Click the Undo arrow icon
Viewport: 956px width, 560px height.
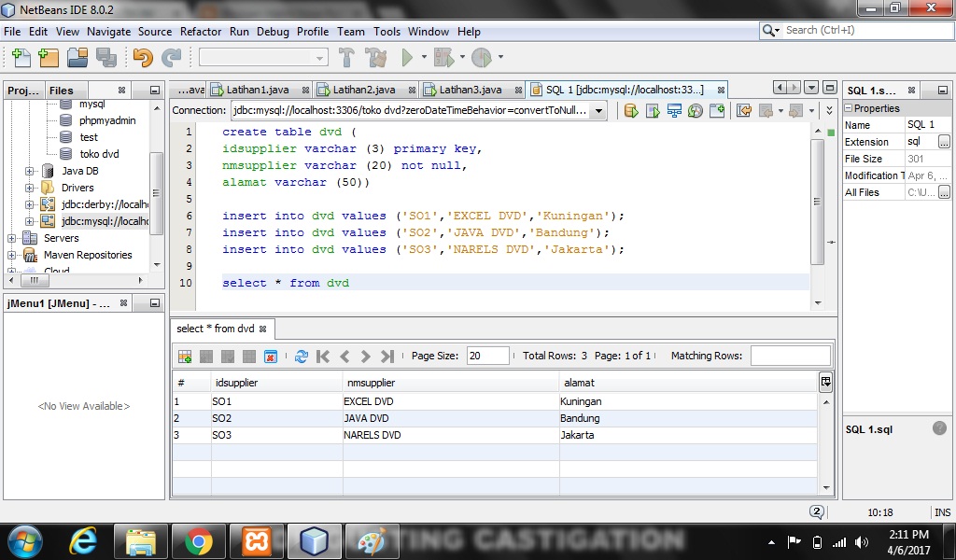[143, 57]
